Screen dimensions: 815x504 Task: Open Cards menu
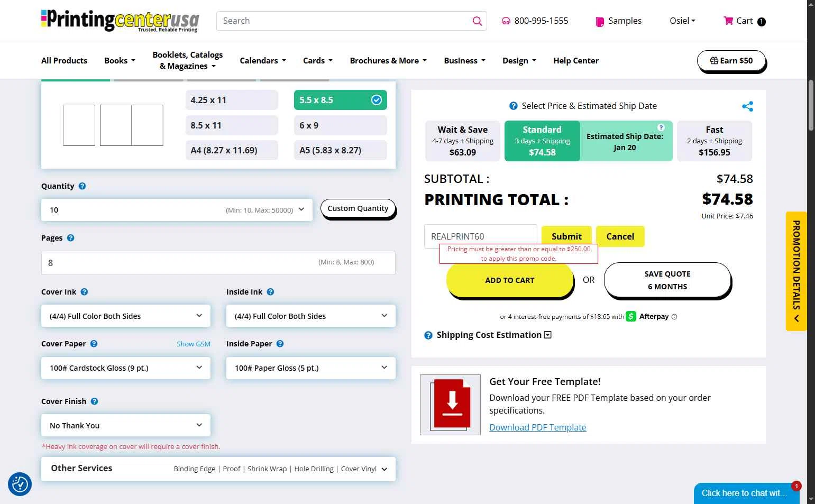(x=318, y=61)
